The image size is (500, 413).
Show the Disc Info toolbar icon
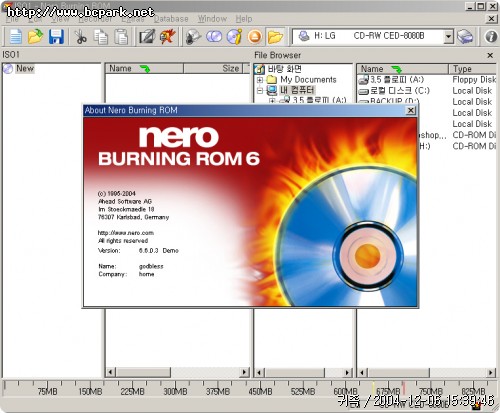pos(234,37)
